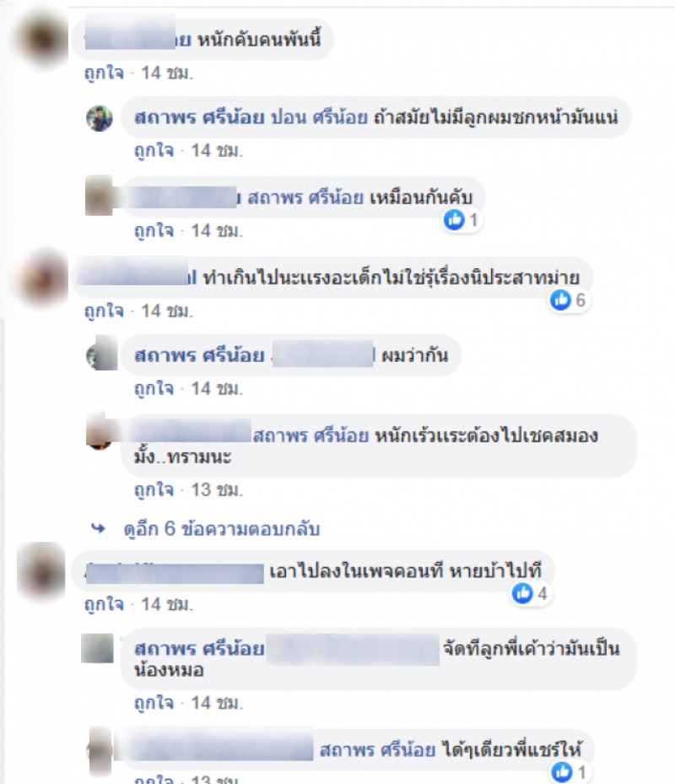Click ถูกใจ under the ผมว่ากัน reply
This screenshot has height=784, width=675.
pos(154,388)
